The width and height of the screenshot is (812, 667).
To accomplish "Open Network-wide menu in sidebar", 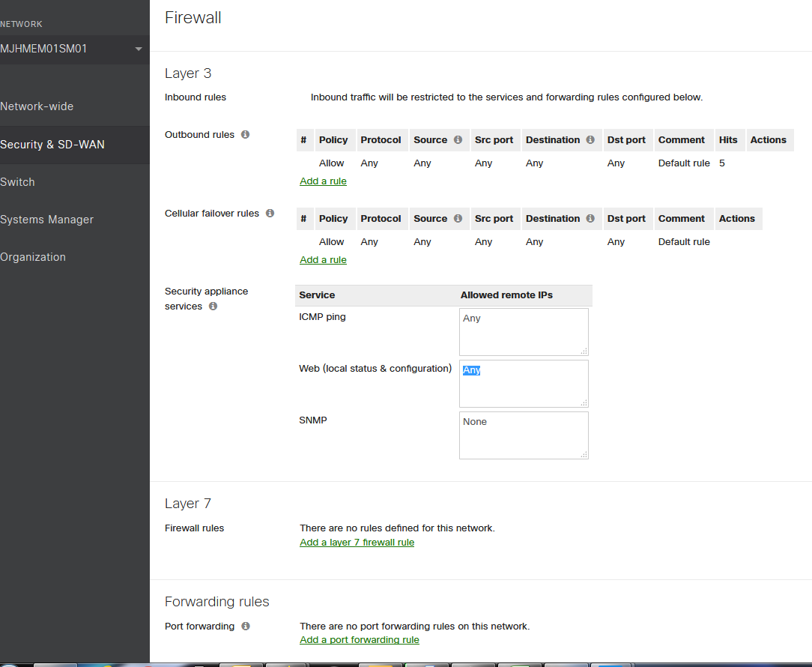I will coord(37,106).
